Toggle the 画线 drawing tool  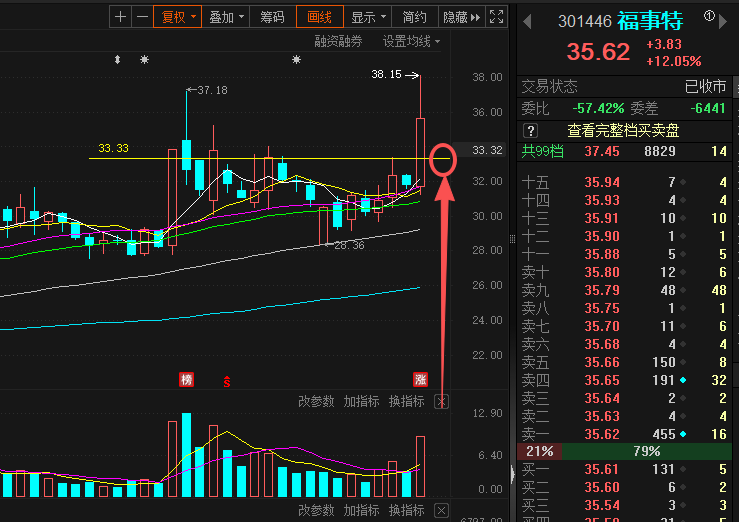[x=320, y=17]
